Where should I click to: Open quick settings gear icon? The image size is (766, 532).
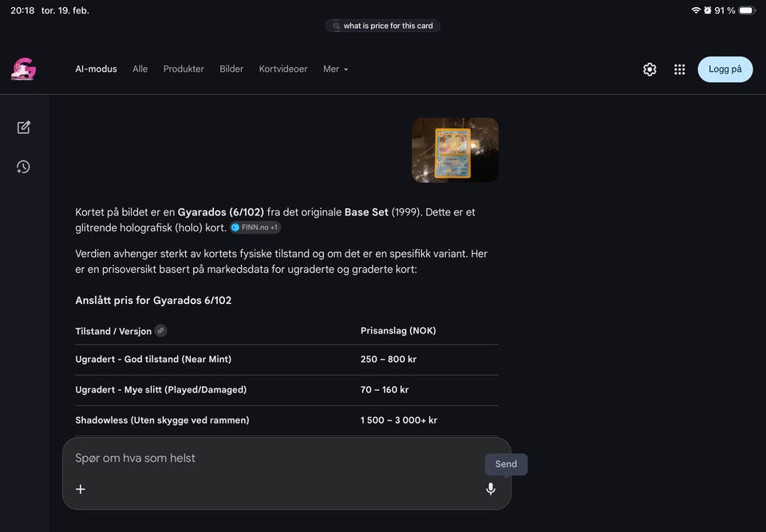click(x=650, y=69)
